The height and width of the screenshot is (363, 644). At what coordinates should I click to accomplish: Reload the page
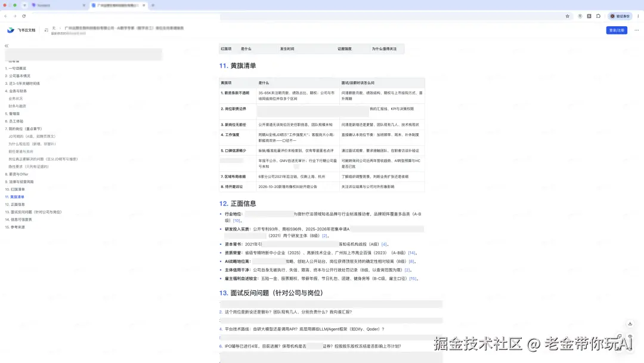pyautogui.click(x=24, y=16)
